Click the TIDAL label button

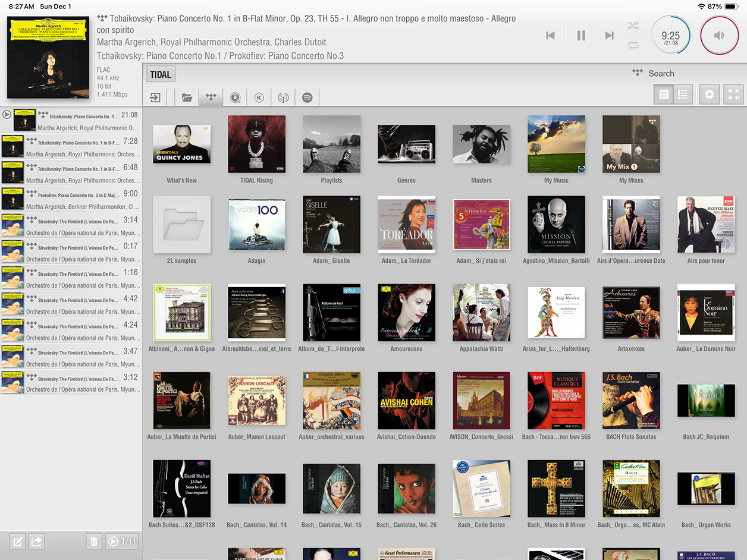pos(160,74)
